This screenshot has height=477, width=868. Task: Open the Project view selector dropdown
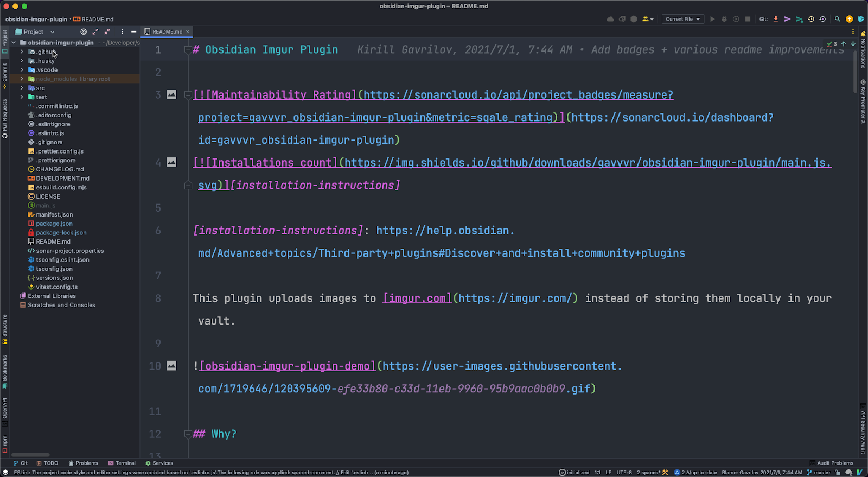point(35,31)
